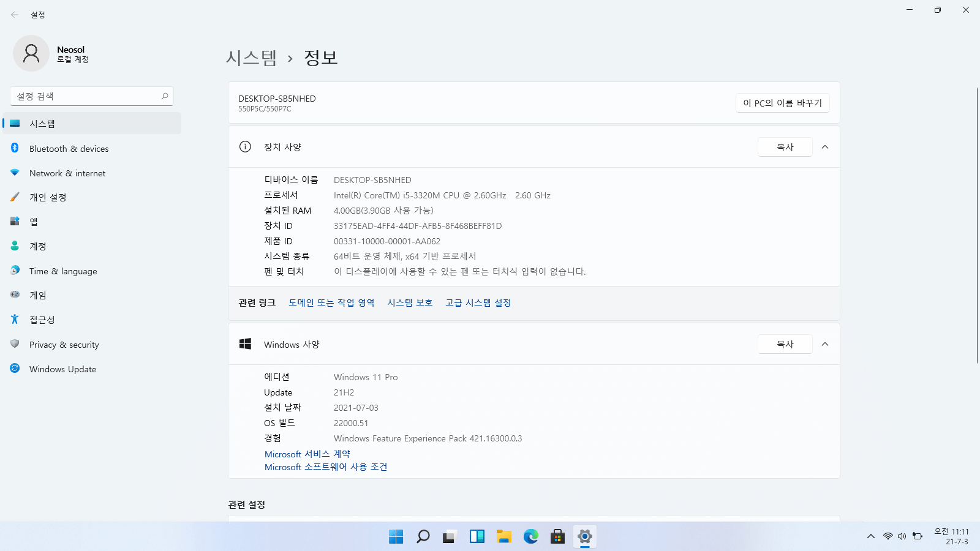Open Time & language settings
The image size is (980, 551).
(x=92, y=271)
